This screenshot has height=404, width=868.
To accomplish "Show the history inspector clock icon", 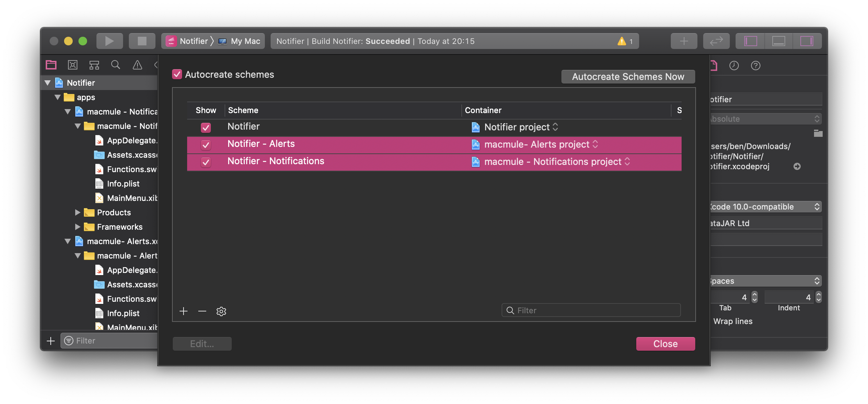I will [x=734, y=66].
